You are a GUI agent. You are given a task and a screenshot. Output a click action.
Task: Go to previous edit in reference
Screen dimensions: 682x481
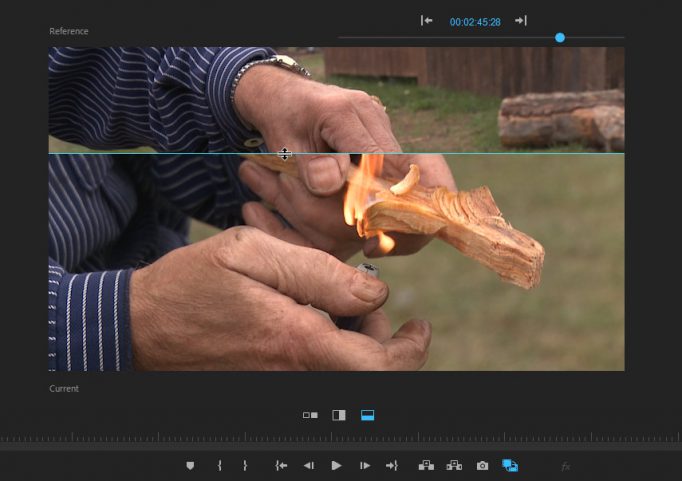pyautogui.click(x=427, y=21)
